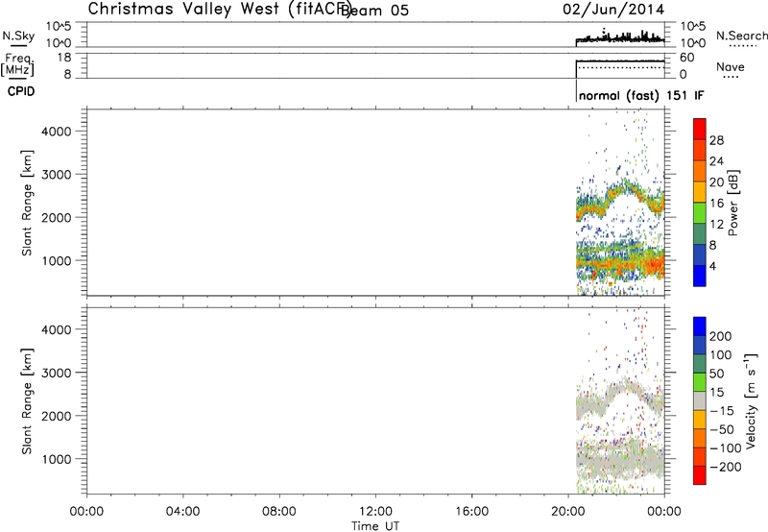Click the 'CPID' label
The image size is (768, 532).
[x=21, y=91]
